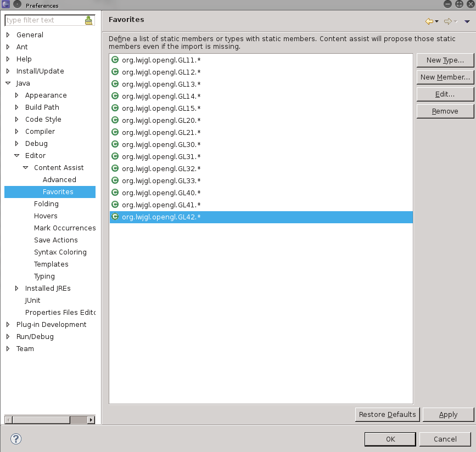476x452 pixels.
Task: Click class icon next to GL41 entry
Action: 115,205
